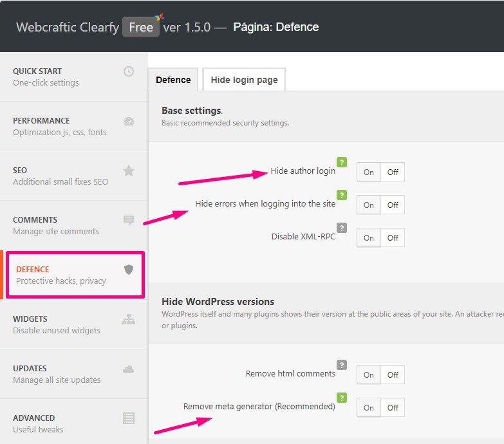This screenshot has width=504, height=444.
Task: Turn Off Hide errors when logging in
Action: coord(393,205)
